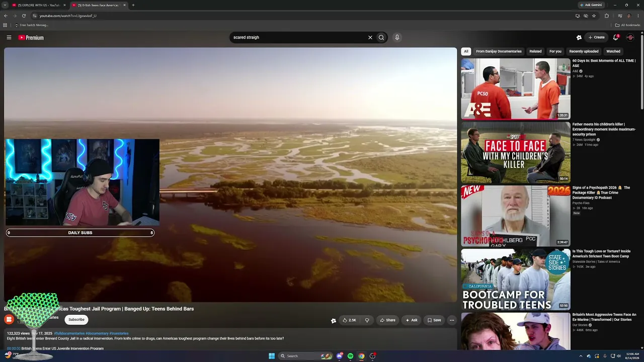Viewport: 644px width, 362px height.
Task: Open '60 Days In: Best Moments' thumbnail
Action: [516, 88]
